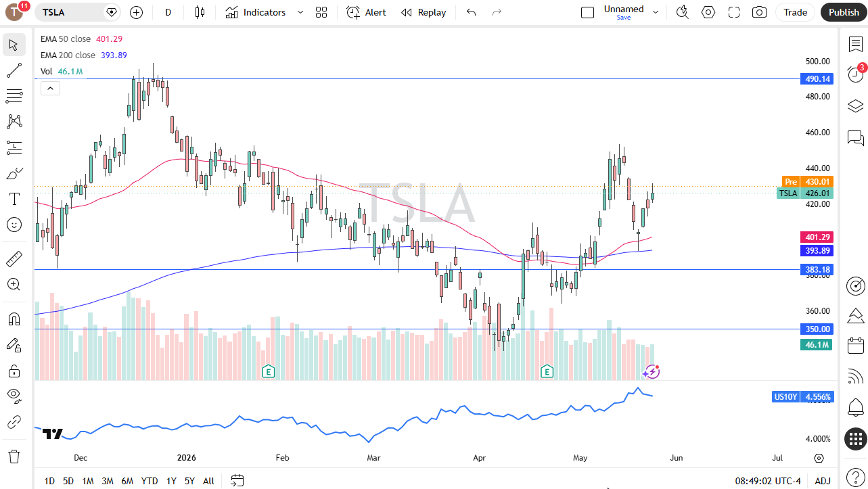868x489 pixels.
Task: Hide all drawings with eye icon
Action: 14,396
